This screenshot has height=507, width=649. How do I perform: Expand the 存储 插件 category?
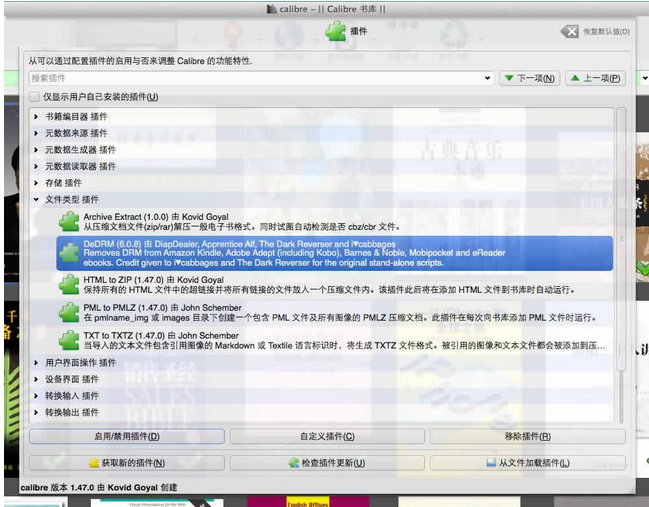pos(36,183)
